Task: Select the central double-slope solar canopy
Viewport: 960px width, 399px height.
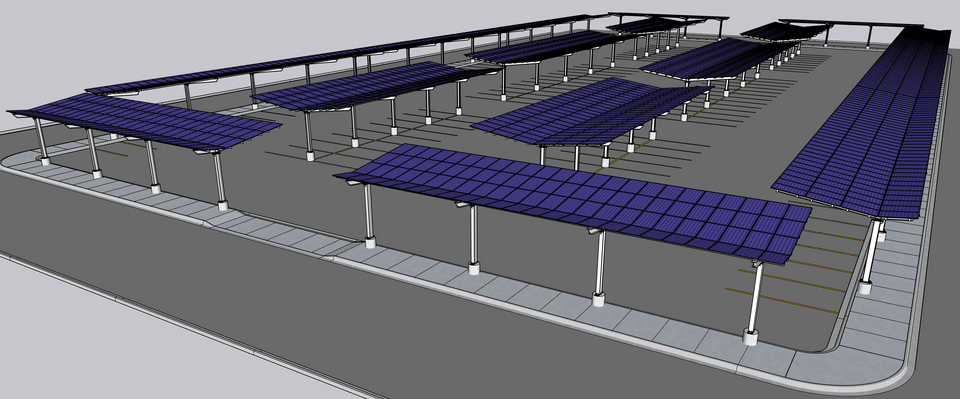Action: pos(591,110)
